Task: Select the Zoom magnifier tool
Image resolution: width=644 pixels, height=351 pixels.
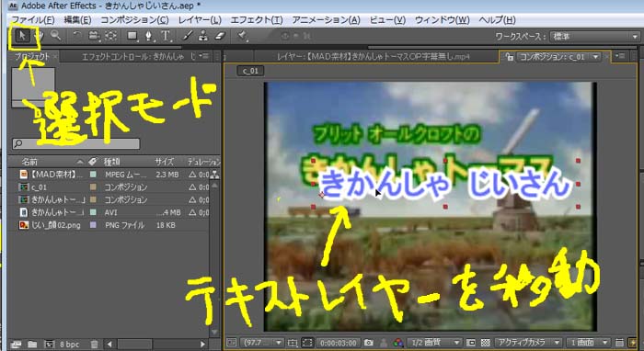Action: click(x=55, y=36)
